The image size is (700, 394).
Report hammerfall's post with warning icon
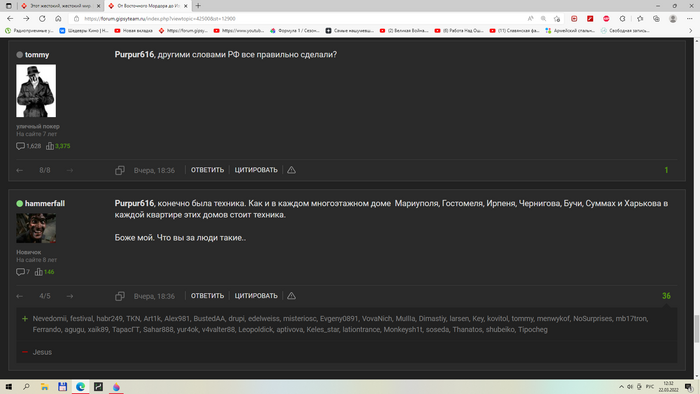pyautogui.click(x=292, y=296)
